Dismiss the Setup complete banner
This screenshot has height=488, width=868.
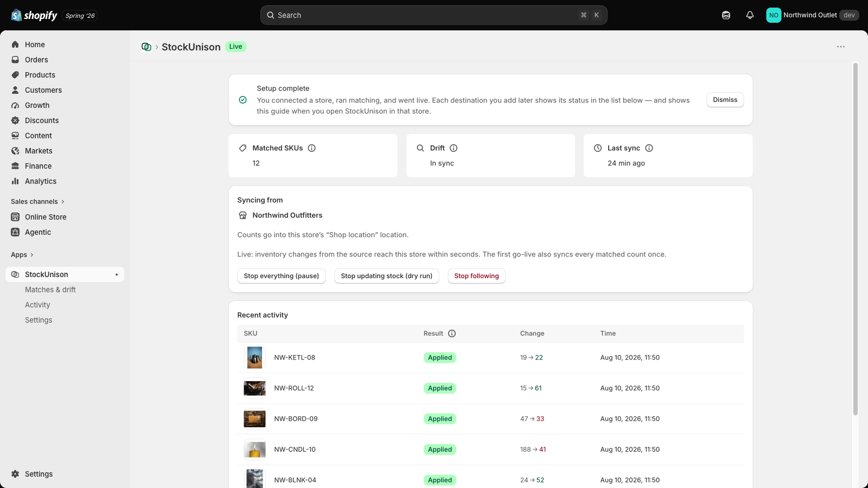725,100
